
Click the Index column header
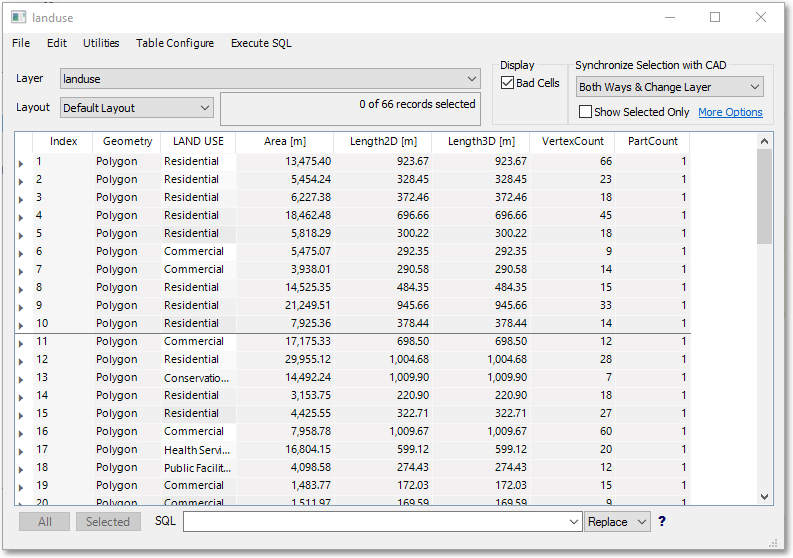[x=63, y=141]
